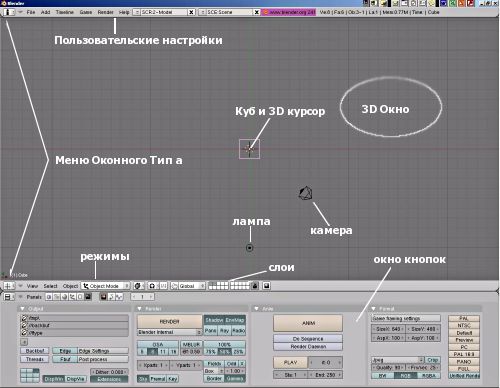Image resolution: width=500 pixels, height=388 pixels.
Task: Toggle the Ray tracing button
Action: pos(225,331)
